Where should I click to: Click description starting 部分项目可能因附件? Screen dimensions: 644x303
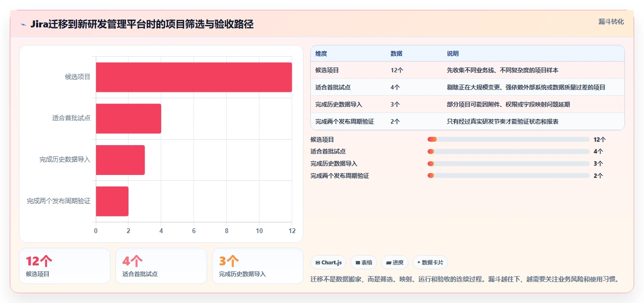click(x=508, y=105)
